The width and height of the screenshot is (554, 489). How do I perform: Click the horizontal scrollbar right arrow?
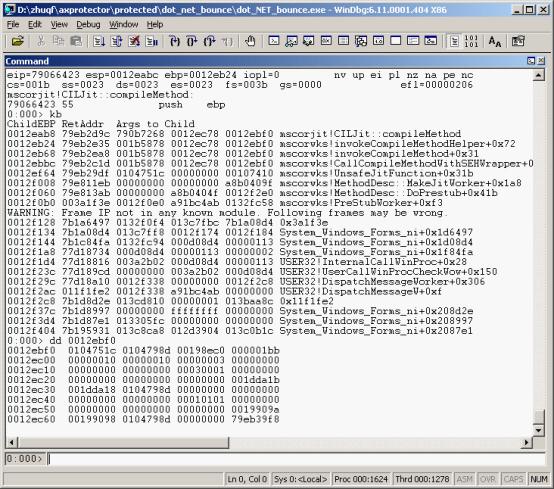[527, 442]
